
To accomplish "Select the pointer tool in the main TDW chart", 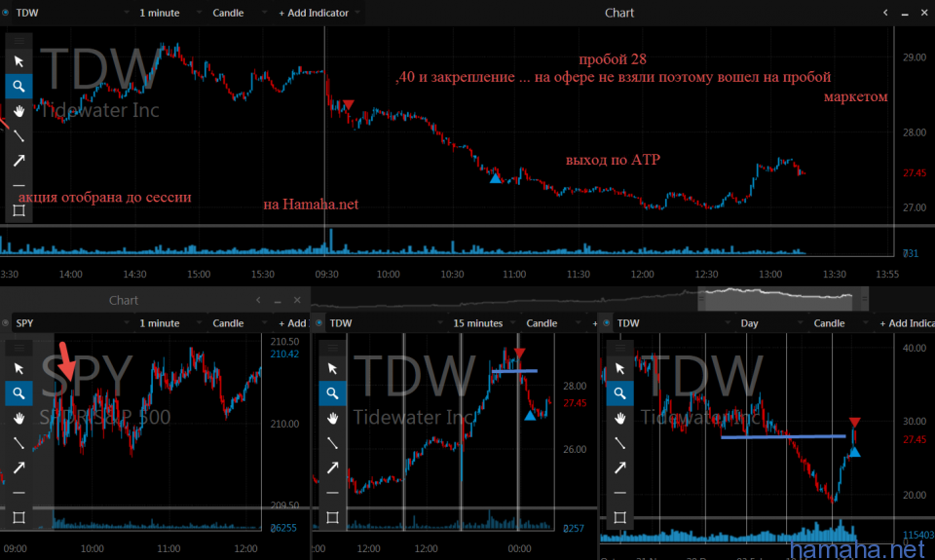I will pos(19,61).
